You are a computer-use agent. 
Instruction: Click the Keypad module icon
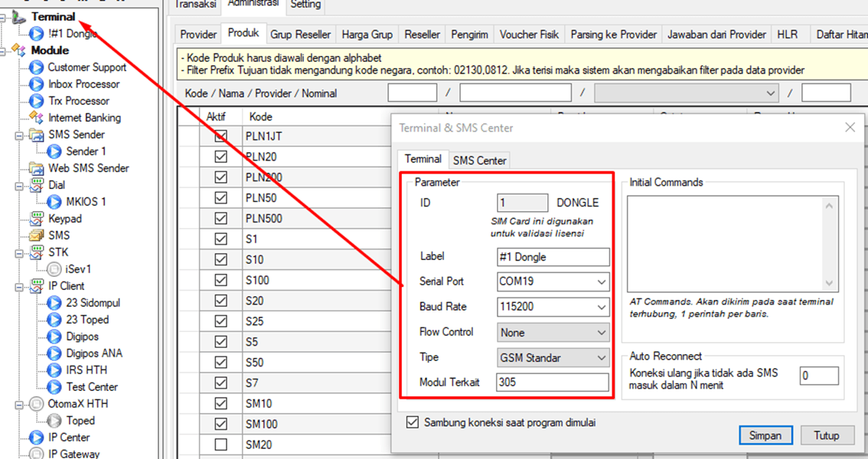(x=36, y=219)
